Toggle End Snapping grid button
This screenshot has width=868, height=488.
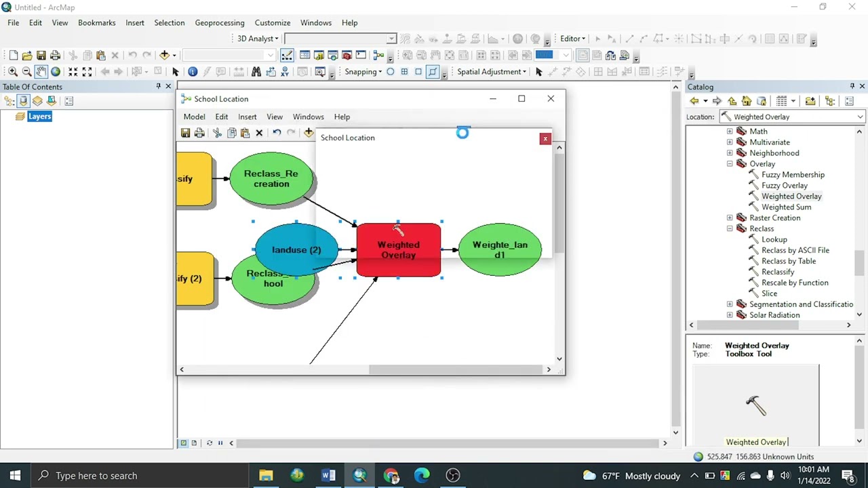pos(405,71)
